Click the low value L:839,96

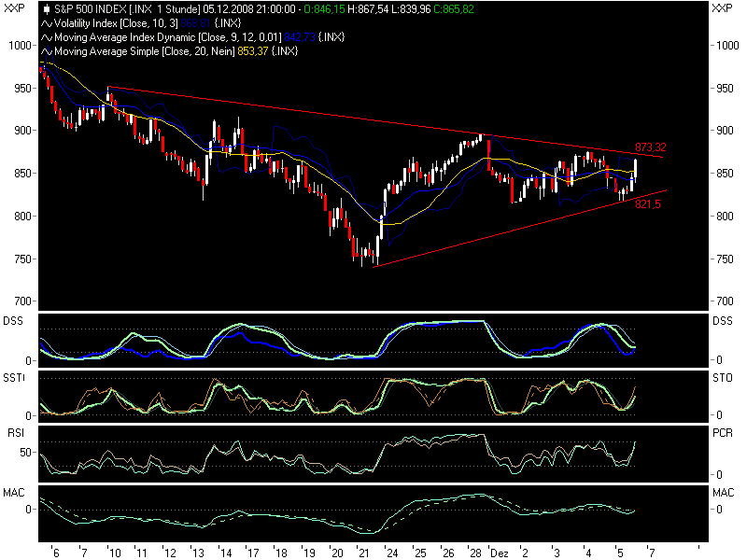click(411, 9)
